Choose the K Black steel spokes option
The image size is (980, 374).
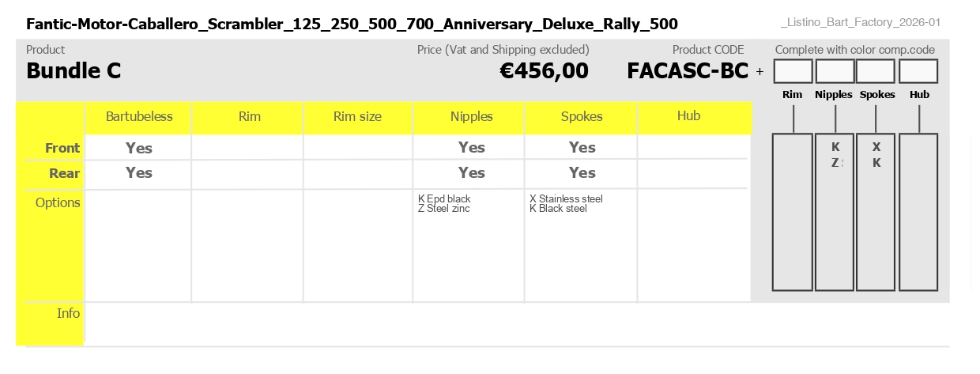(558, 209)
